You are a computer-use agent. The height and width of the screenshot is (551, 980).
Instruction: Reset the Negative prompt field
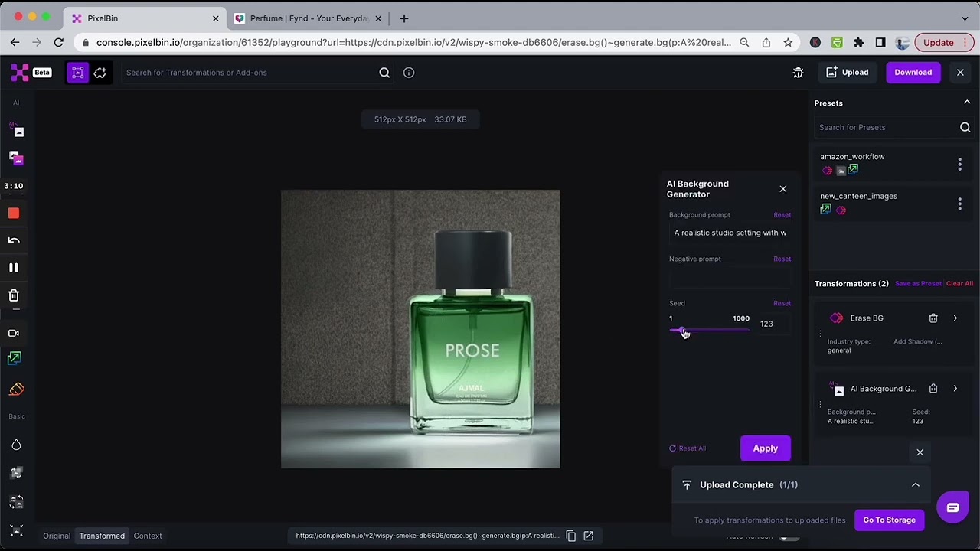(x=782, y=259)
